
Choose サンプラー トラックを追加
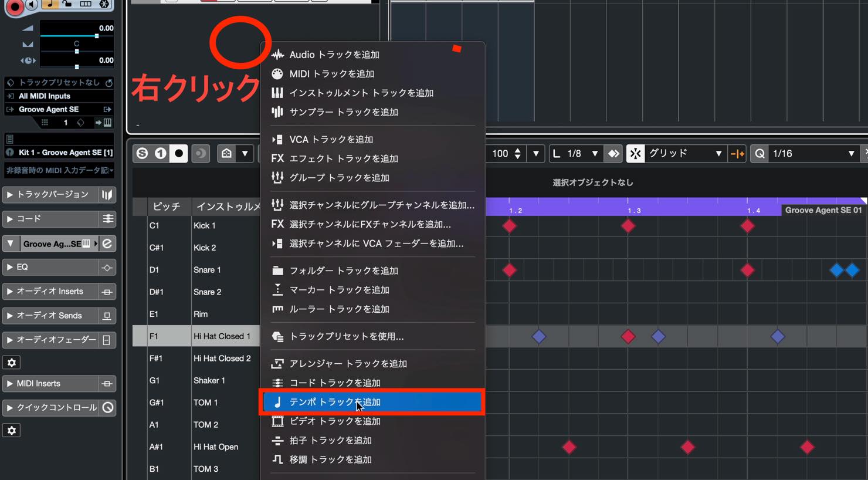[x=372, y=112]
